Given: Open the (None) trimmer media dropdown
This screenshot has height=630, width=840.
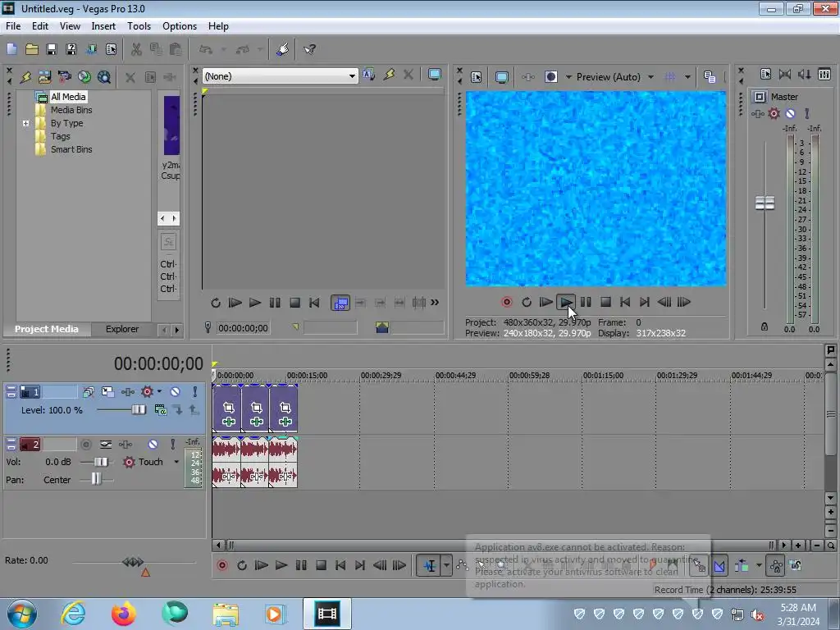Looking at the screenshot, I should click(352, 76).
